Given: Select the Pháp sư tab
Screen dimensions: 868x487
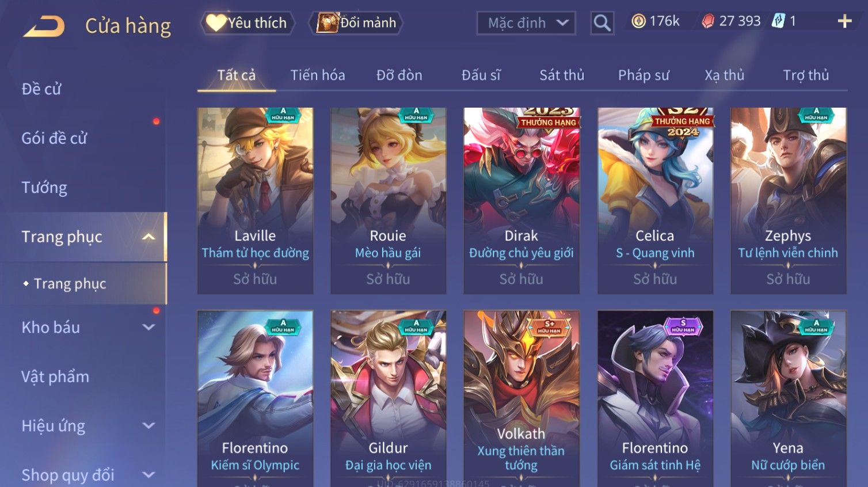Looking at the screenshot, I should click(644, 75).
